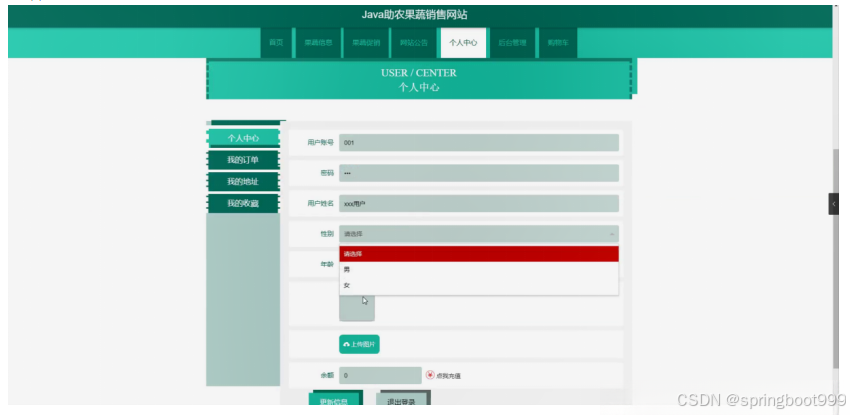Click the 退出登录 button
Viewport: 850px width, 415px height.
(x=401, y=399)
